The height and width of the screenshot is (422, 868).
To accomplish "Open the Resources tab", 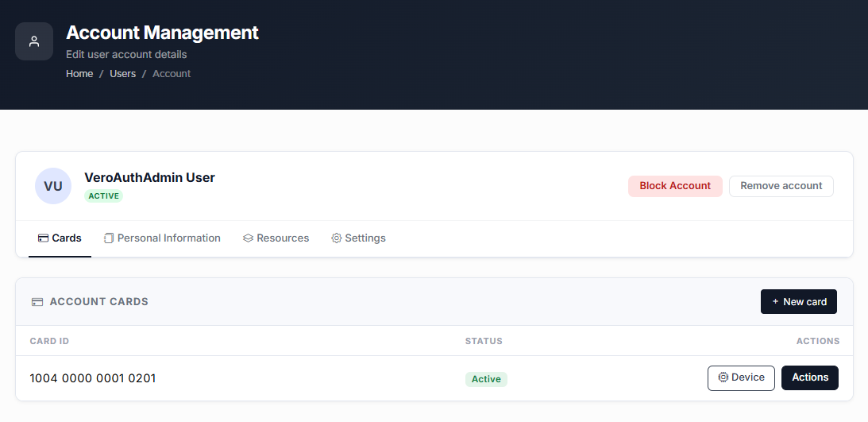I will point(276,238).
